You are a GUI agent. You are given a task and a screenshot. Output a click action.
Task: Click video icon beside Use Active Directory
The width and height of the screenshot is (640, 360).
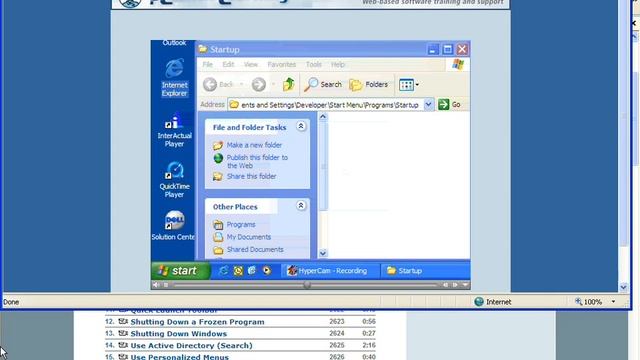[123, 345]
